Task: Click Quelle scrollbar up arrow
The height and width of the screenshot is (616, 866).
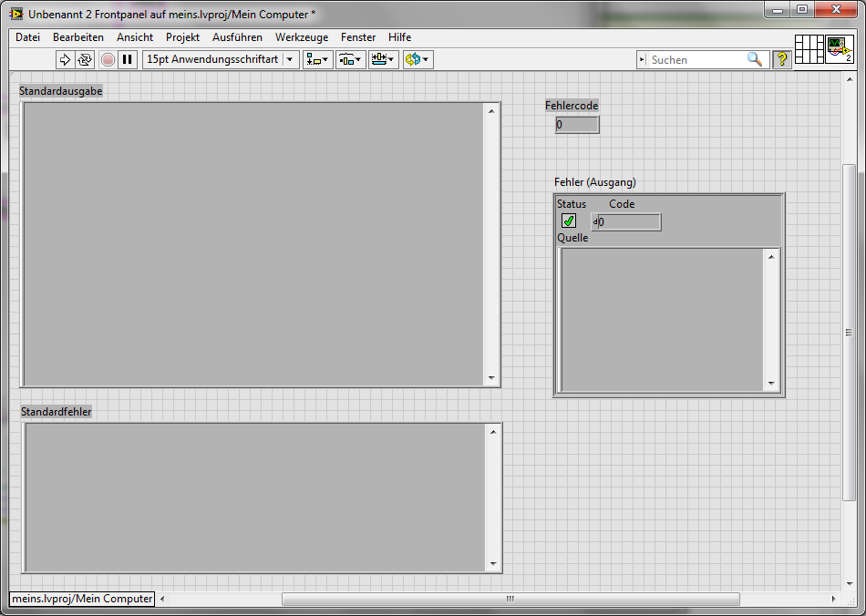Action: (771, 257)
